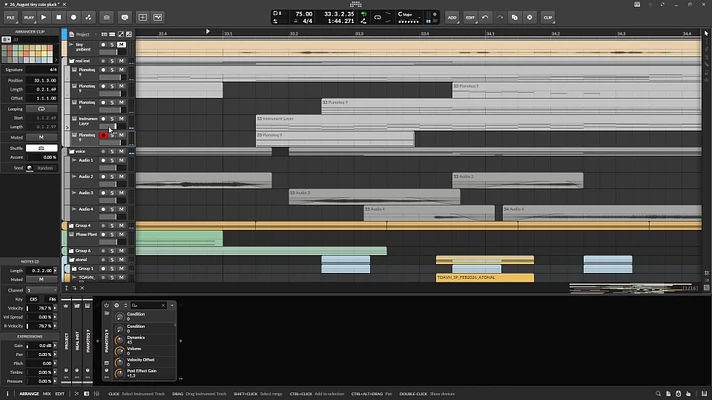Toggle the arranger timeline view icon
Image resolution: width=712 pixels, height=400 pixels.
click(x=112, y=34)
